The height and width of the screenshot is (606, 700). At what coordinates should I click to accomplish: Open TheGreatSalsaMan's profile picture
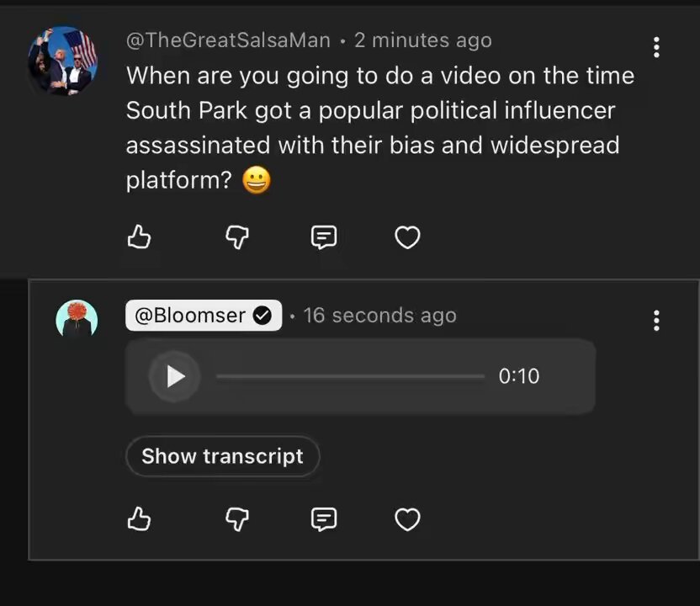[62, 61]
